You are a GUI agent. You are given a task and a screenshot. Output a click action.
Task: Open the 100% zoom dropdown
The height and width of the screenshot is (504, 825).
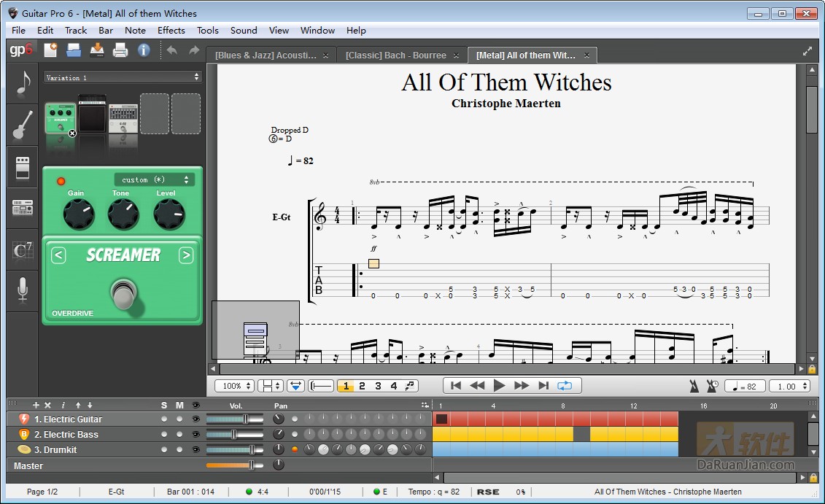coord(235,386)
